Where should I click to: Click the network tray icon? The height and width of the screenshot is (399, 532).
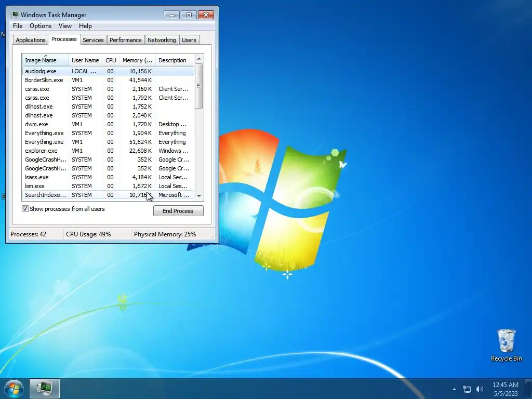[467, 389]
